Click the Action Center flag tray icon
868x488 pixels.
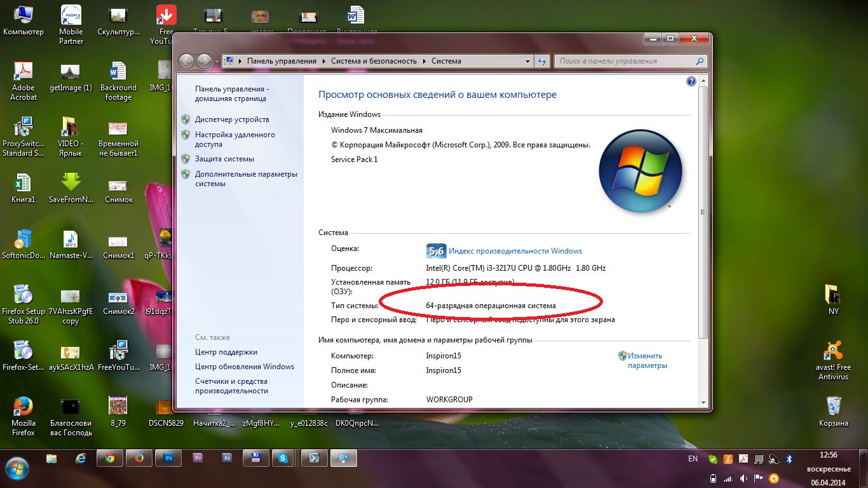coord(759,478)
